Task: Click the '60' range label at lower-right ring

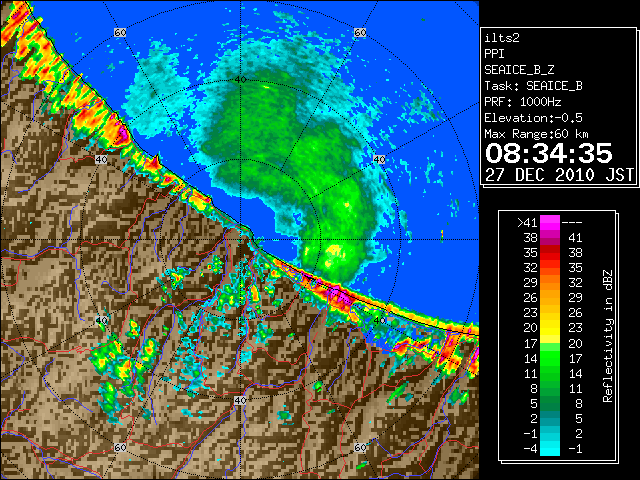Action: click(360, 447)
